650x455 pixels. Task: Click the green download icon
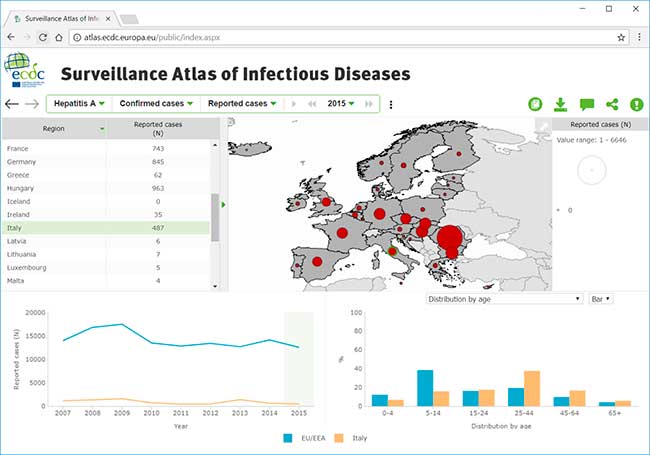tap(560, 104)
